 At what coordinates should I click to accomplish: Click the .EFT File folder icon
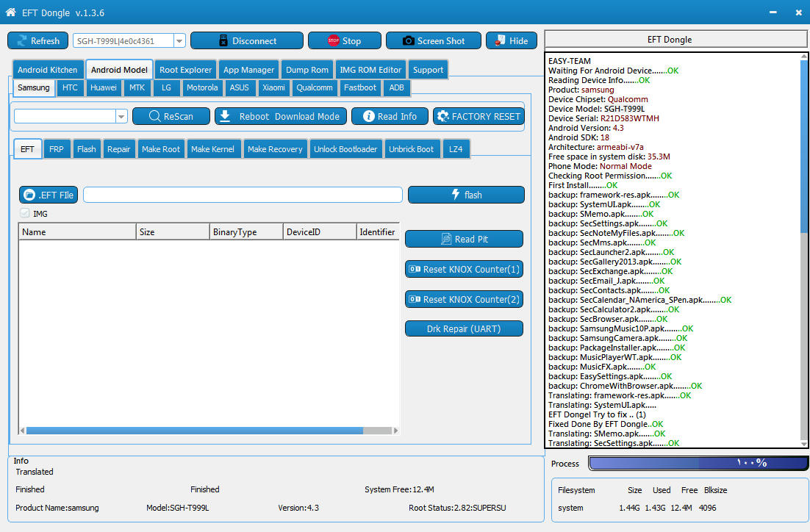(29, 195)
